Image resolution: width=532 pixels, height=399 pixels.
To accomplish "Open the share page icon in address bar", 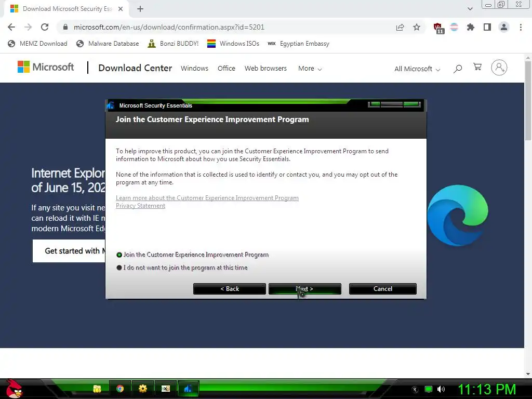I will coord(400,28).
